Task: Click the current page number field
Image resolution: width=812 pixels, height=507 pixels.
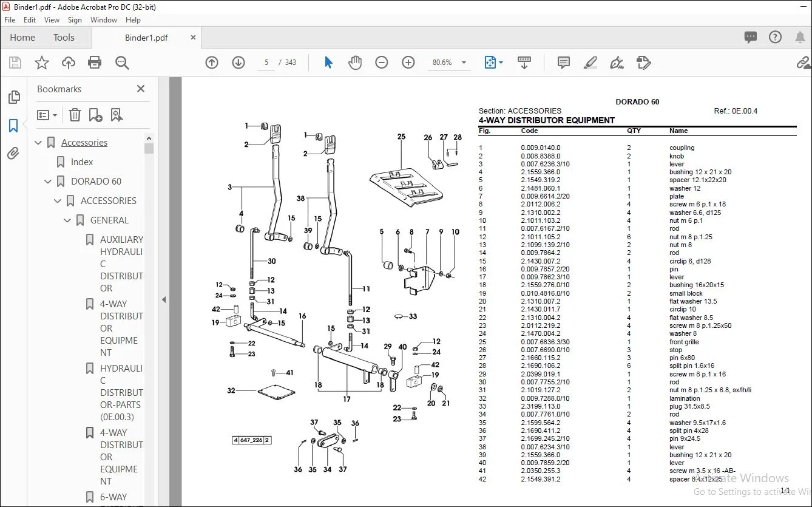Action: click(266, 63)
